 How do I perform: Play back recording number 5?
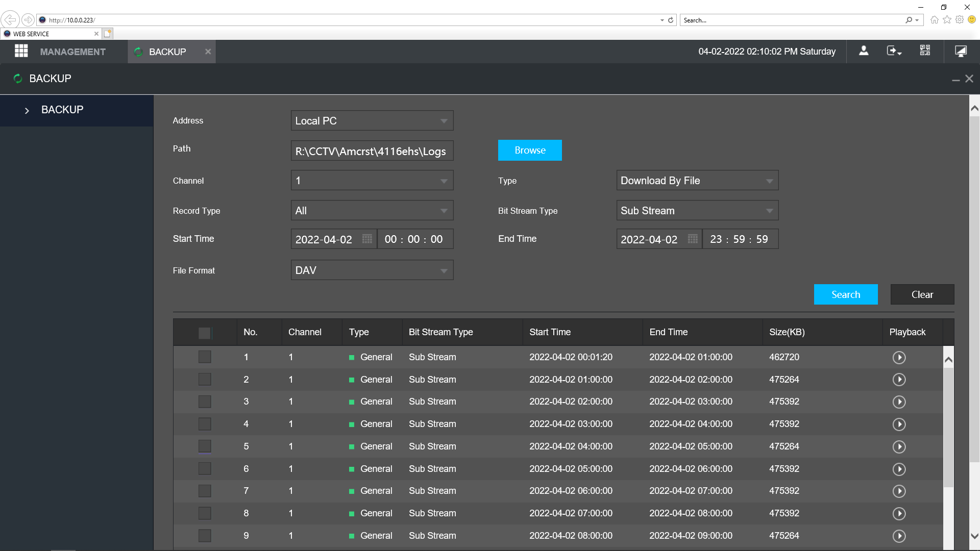[x=899, y=447]
